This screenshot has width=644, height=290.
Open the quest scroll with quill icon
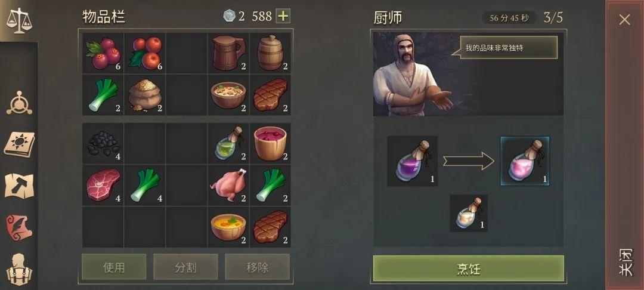point(19,227)
